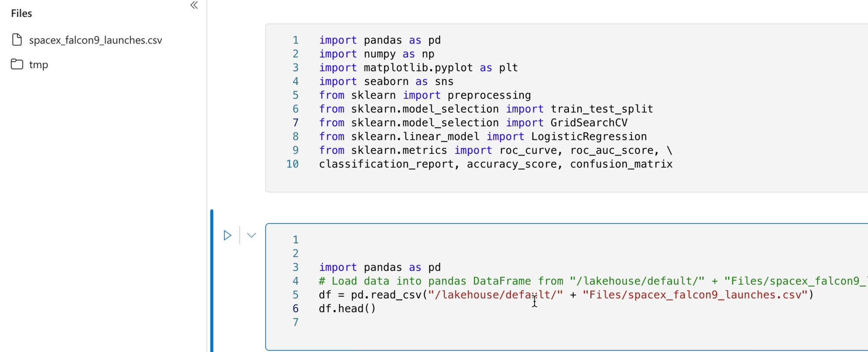Click the confusion_matrix text in first cell
868x352 pixels.
621,164
